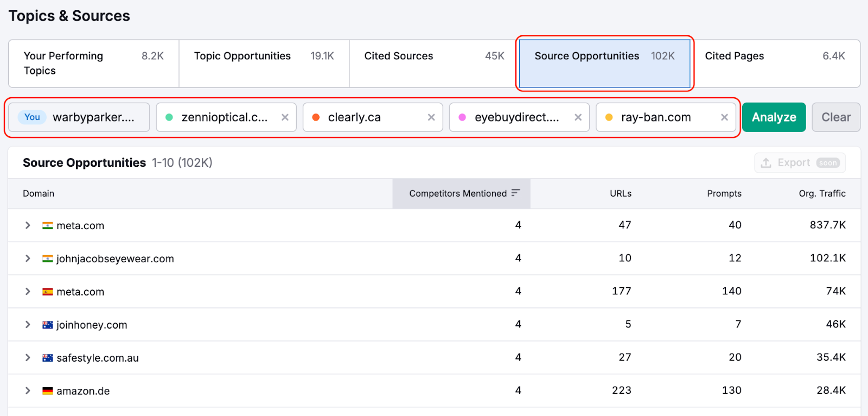The image size is (868, 416).
Task: Remove clearly.ca competitor with X icon
Action: (x=431, y=117)
